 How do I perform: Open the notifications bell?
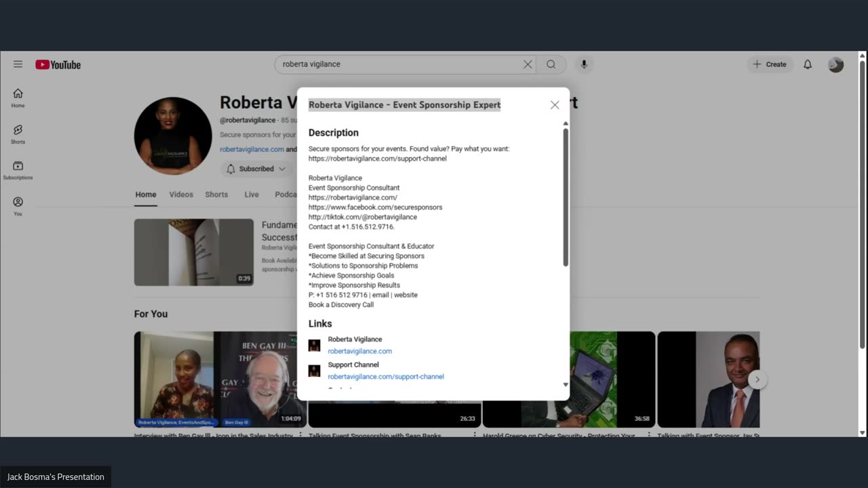click(808, 64)
